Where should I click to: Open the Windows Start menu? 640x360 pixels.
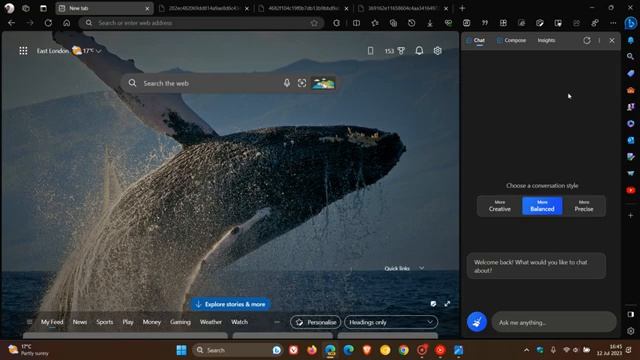(x=181, y=350)
